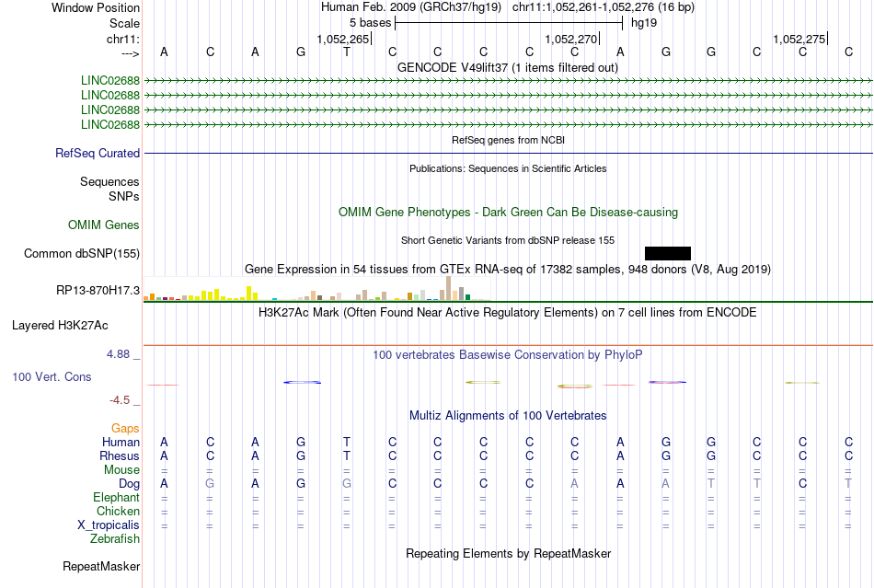
Task: Click the hg19 label beside the scale bar
Action: click(644, 23)
